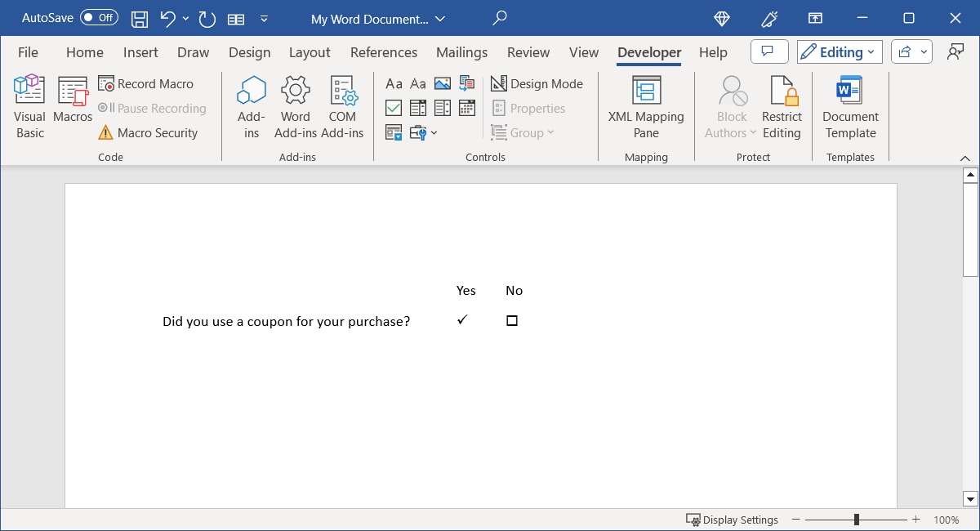Switch to the Developer ribbon tab

click(648, 51)
